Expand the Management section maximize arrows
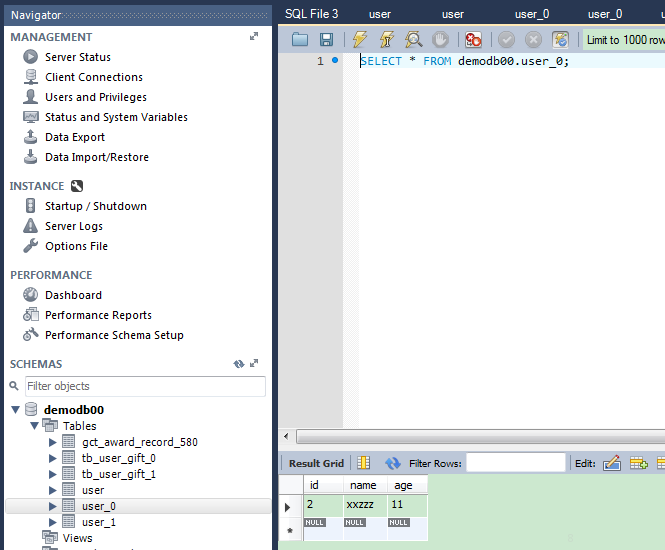This screenshot has height=550, width=665. [254, 36]
